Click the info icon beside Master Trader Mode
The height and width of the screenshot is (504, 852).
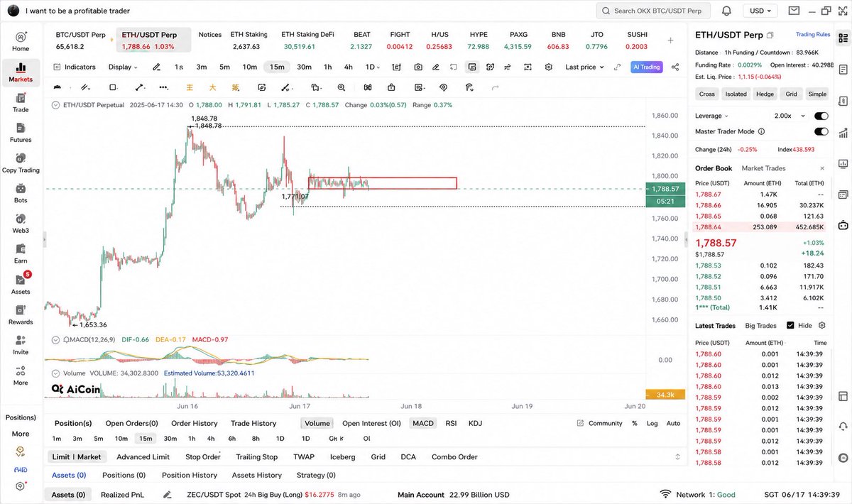[761, 131]
